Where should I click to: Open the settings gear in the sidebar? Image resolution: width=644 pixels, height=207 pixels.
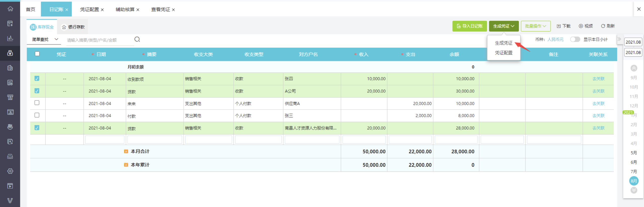[10, 171]
